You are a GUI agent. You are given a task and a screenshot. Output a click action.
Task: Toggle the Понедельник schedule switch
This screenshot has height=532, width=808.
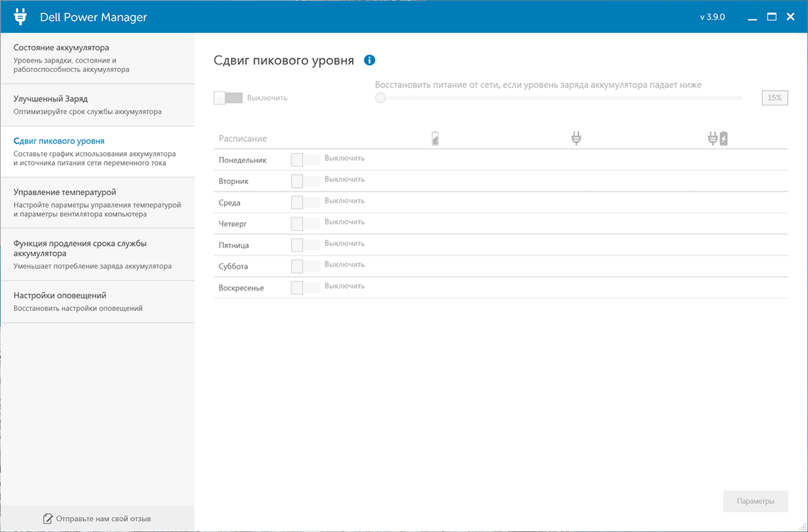305,160
